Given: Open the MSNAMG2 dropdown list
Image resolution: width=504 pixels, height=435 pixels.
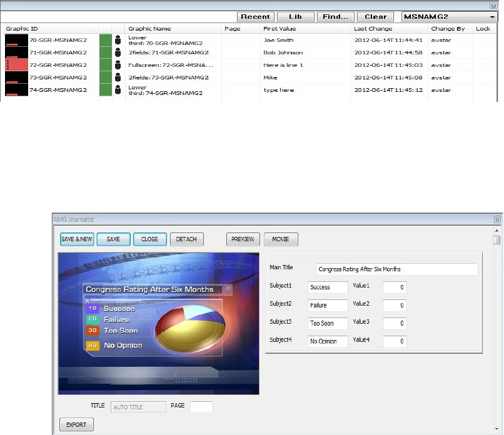Looking at the screenshot, I should coord(449,17).
